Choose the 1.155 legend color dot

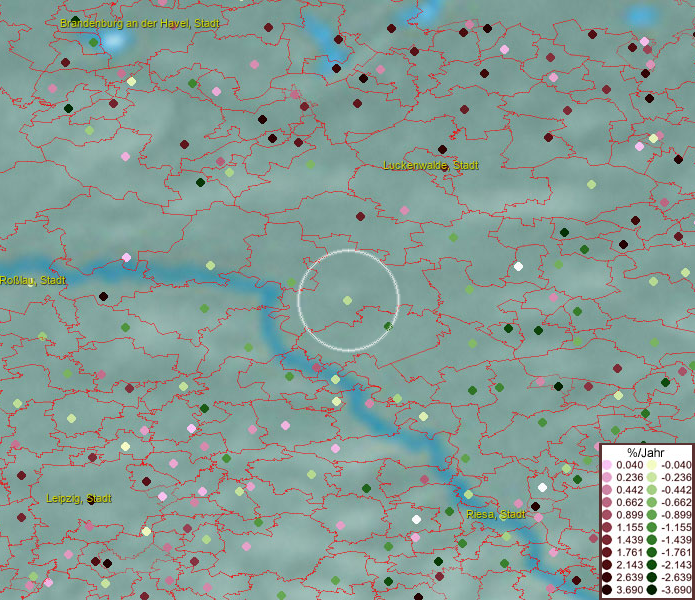pos(607,527)
